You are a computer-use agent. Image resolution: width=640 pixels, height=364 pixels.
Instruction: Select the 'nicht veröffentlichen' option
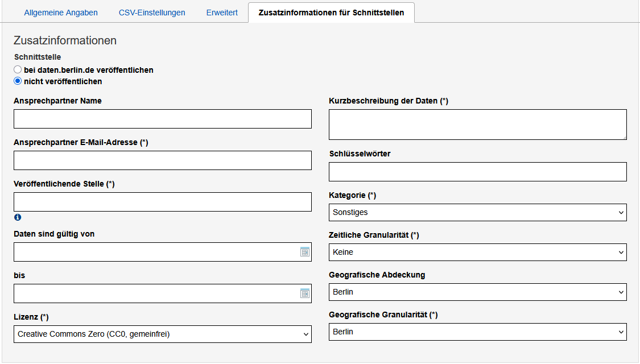point(16,81)
